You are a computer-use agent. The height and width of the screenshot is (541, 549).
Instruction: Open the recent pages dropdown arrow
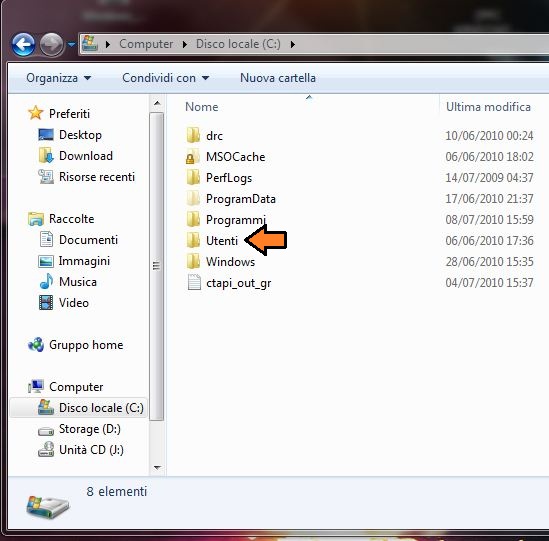tap(71, 44)
